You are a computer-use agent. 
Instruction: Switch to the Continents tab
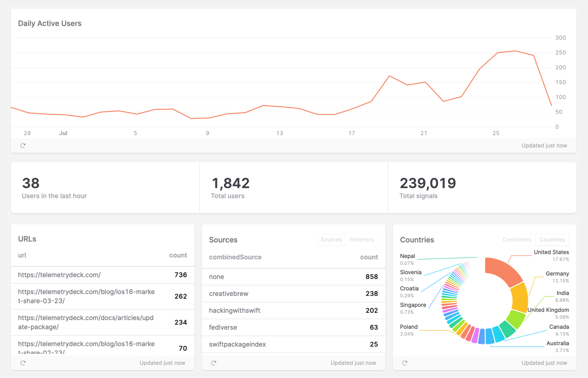click(x=517, y=240)
